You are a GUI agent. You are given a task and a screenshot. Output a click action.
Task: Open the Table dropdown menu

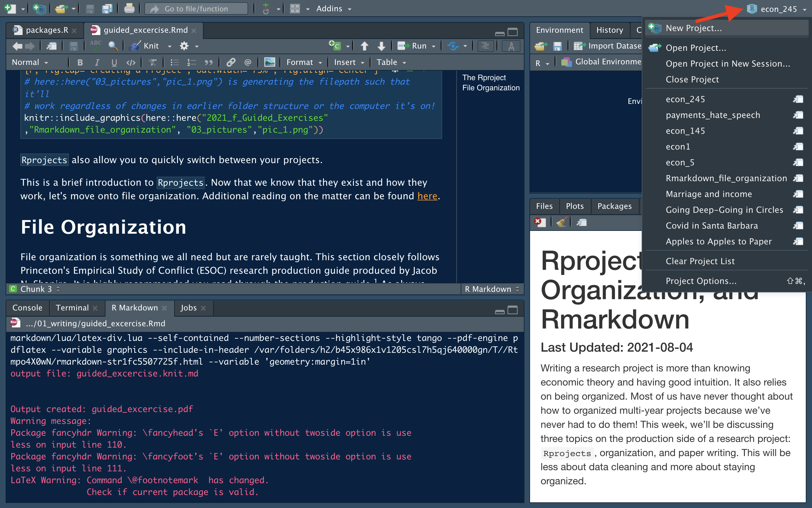coord(391,62)
